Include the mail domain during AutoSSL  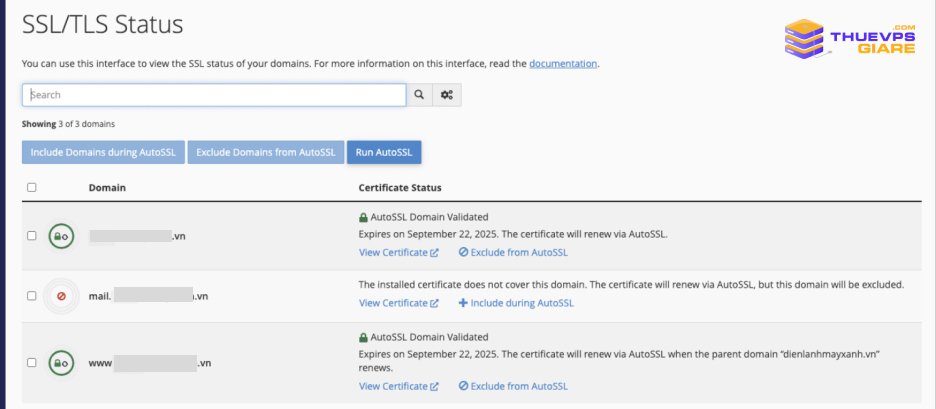tap(516, 303)
